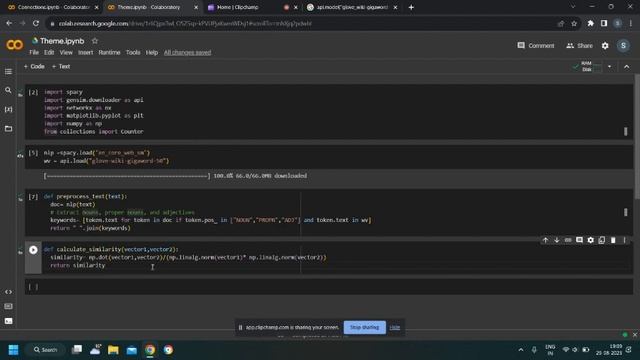Move the selected cell down
The image size is (640, 360).
(557, 240)
